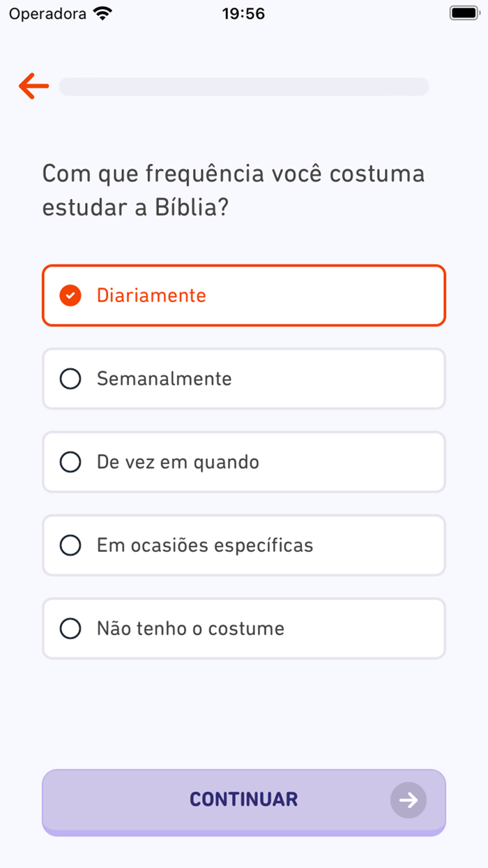The height and width of the screenshot is (868, 488).
Task: Select the Semanalmente option
Action: [244, 379]
